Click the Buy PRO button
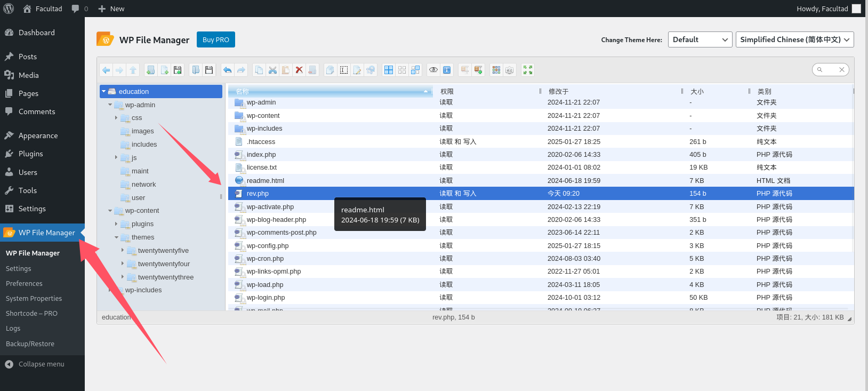 [x=216, y=39]
